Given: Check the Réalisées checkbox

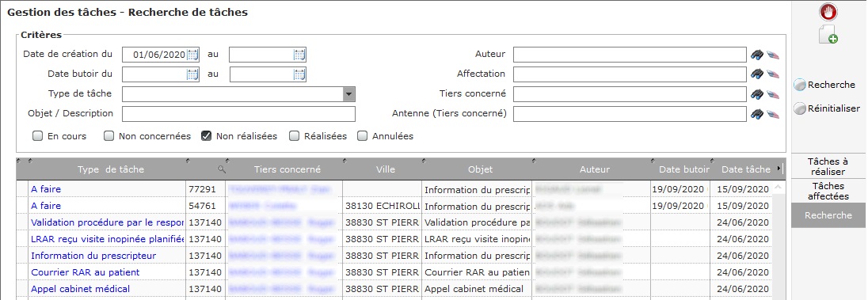Looking at the screenshot, I should click(x=295, y=135).
